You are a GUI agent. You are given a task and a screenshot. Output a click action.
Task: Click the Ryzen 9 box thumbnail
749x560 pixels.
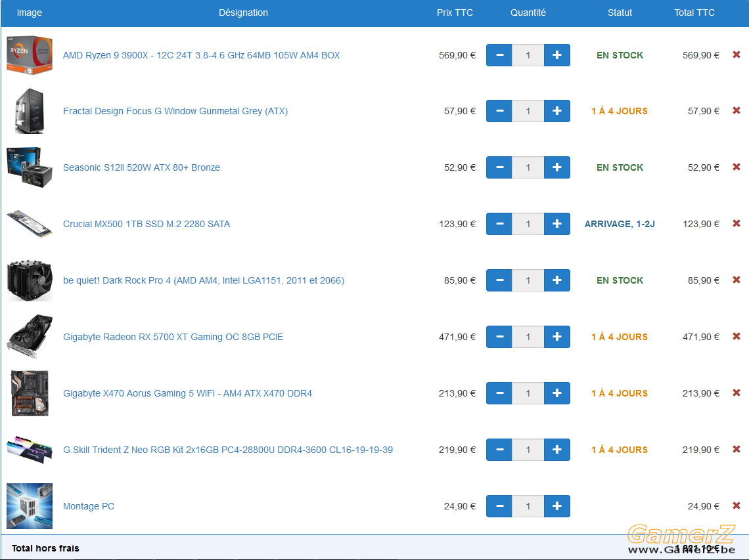(x=30, y=55)
